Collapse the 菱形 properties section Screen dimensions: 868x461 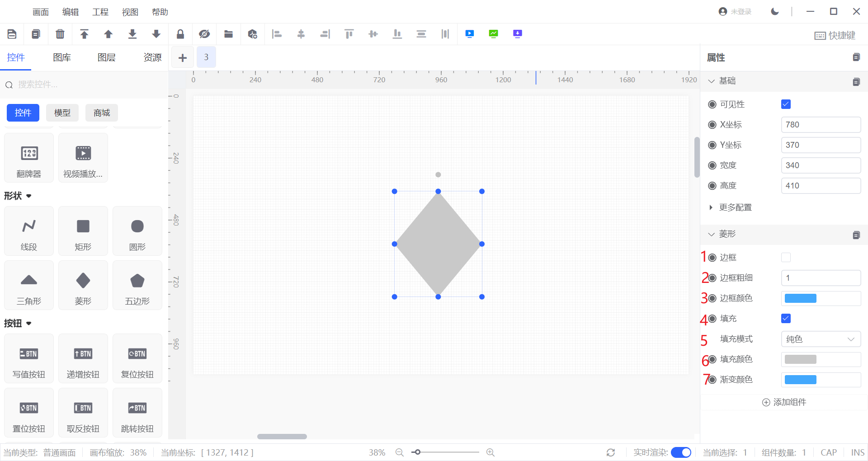tap(712, 234)
